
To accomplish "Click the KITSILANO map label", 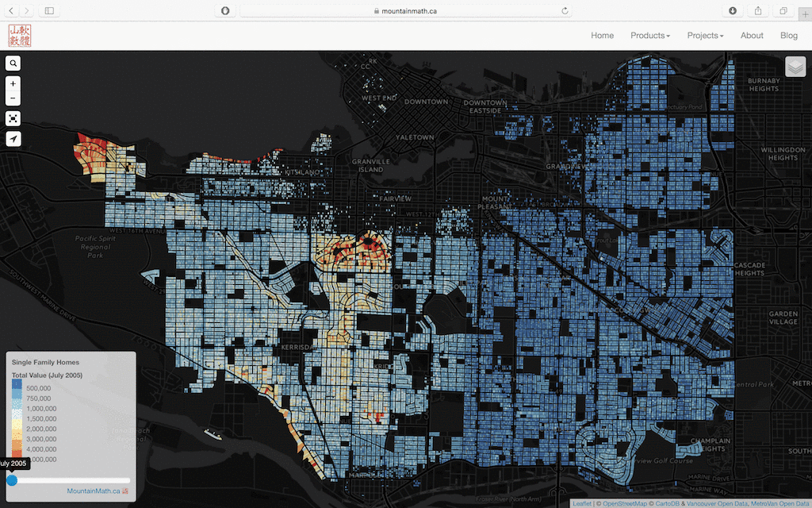I will pos(303,172).
